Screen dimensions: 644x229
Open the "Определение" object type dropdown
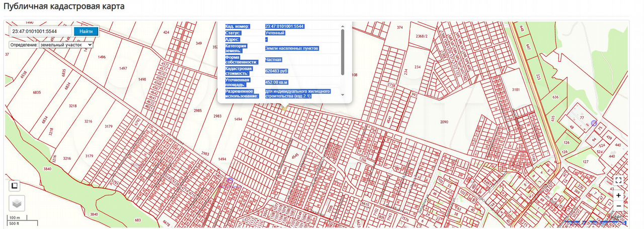(x=66, y=45)
